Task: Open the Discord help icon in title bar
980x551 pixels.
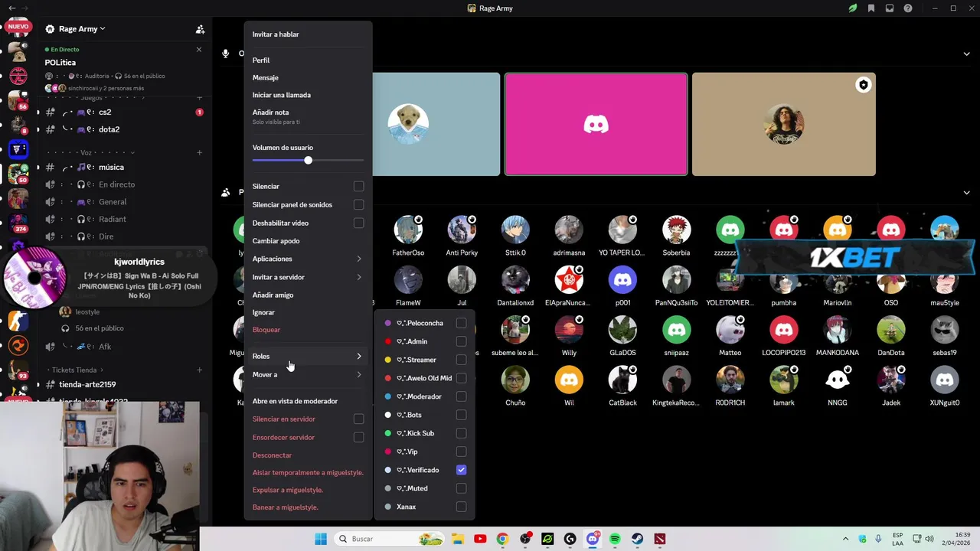Action: click(908, 8)
